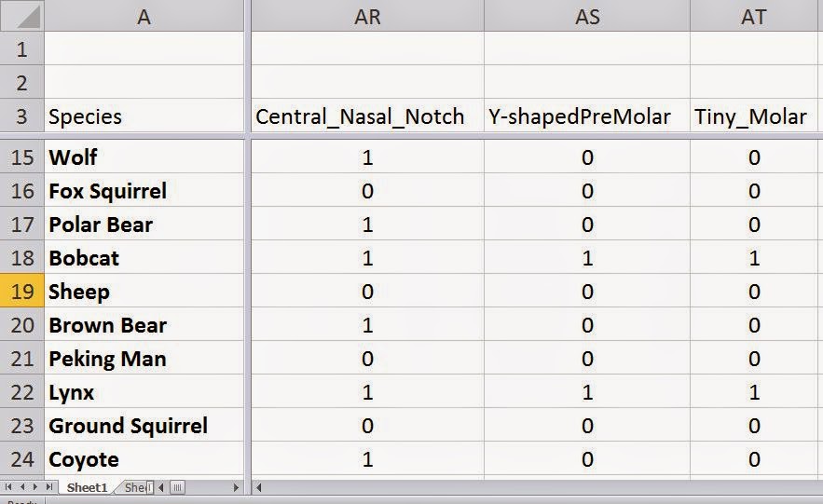Click the left pane horizontal scrollbar thumb

tap(177, 488)
